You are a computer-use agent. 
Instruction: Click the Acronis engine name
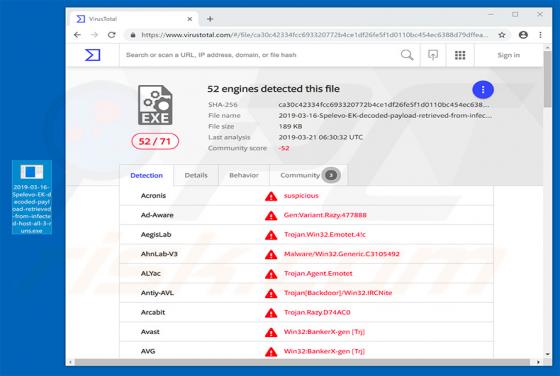(153, 196)
